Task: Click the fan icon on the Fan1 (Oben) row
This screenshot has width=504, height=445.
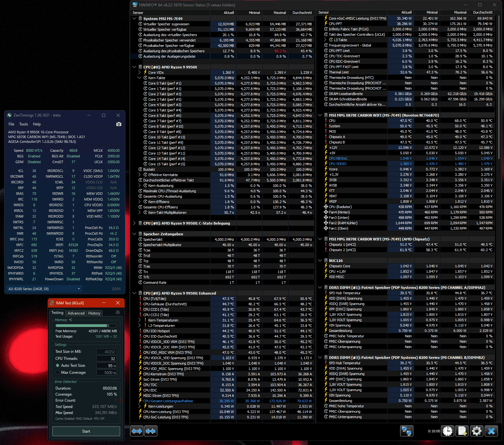Action: click(326, 228)
